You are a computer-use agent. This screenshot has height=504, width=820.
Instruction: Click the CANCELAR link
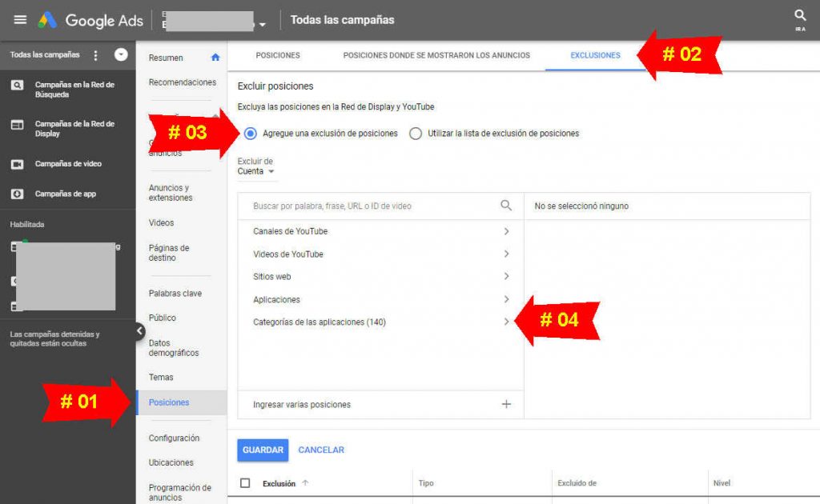click(x=320, y=450)
